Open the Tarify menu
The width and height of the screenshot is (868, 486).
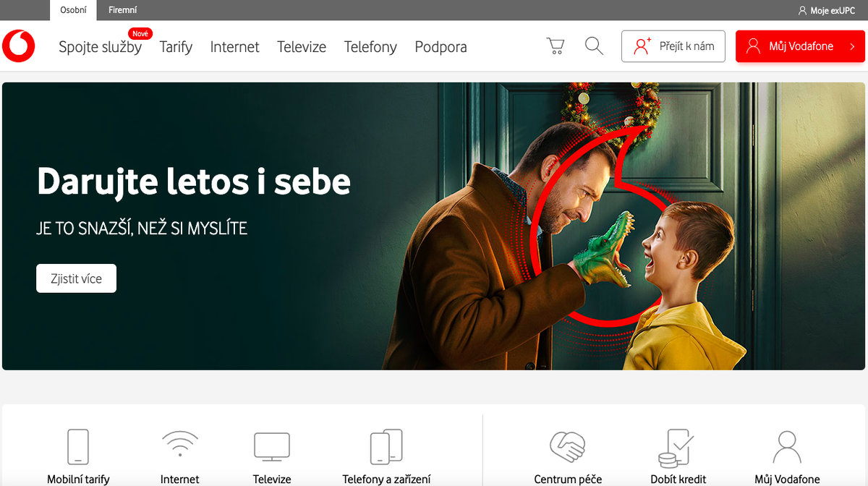coord(176,46)
